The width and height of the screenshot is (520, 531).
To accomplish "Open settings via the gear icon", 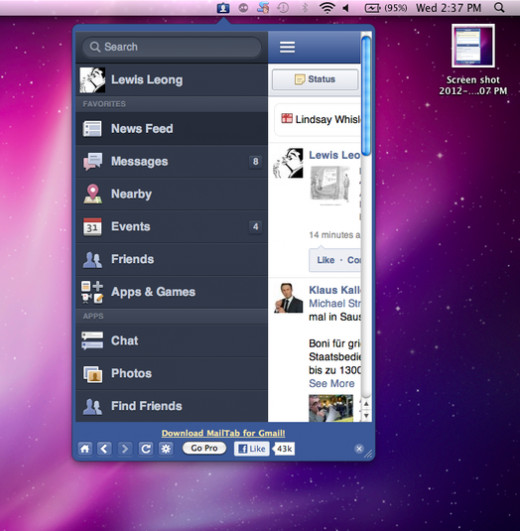I will tap(166, 449).
